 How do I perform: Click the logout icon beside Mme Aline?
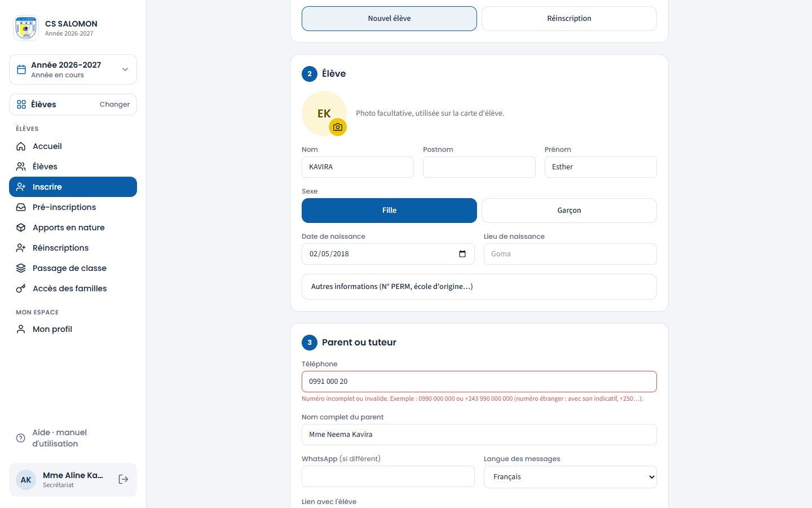[x=123, y=479]
